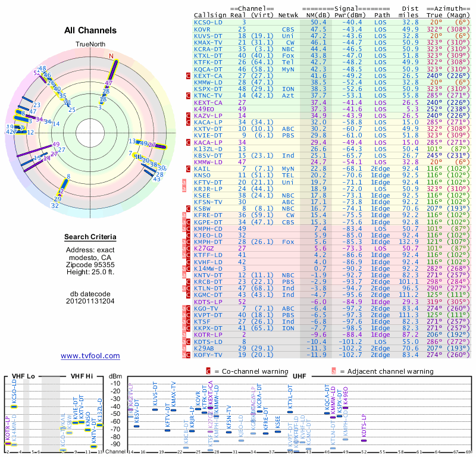
Task: Click the KDTS-LP marker on channel 52
Action: point(364,440)
